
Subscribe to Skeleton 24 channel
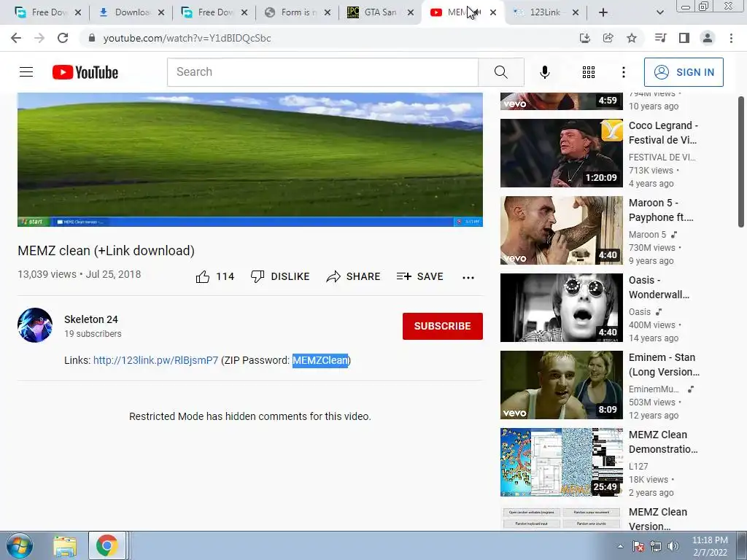click(443, 326)
